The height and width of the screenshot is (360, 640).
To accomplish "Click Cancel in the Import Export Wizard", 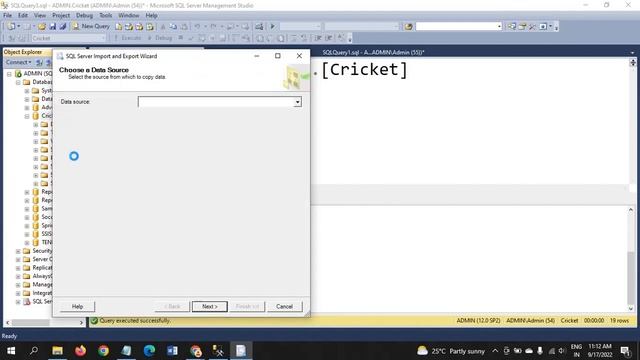I will click(x=284, y=307).
